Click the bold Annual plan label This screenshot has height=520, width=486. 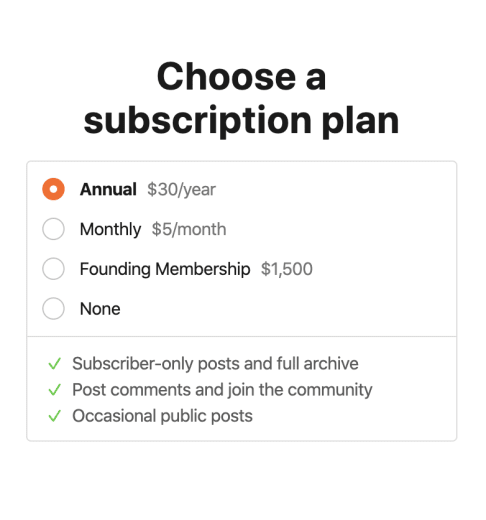[x=108, y=189]
